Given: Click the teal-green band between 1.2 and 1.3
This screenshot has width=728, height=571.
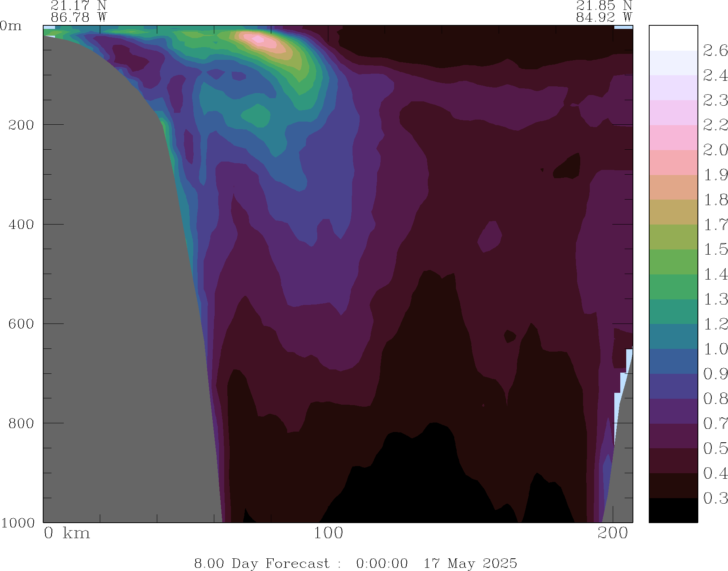Looking at the screenshot, I should tap(673, 312).
